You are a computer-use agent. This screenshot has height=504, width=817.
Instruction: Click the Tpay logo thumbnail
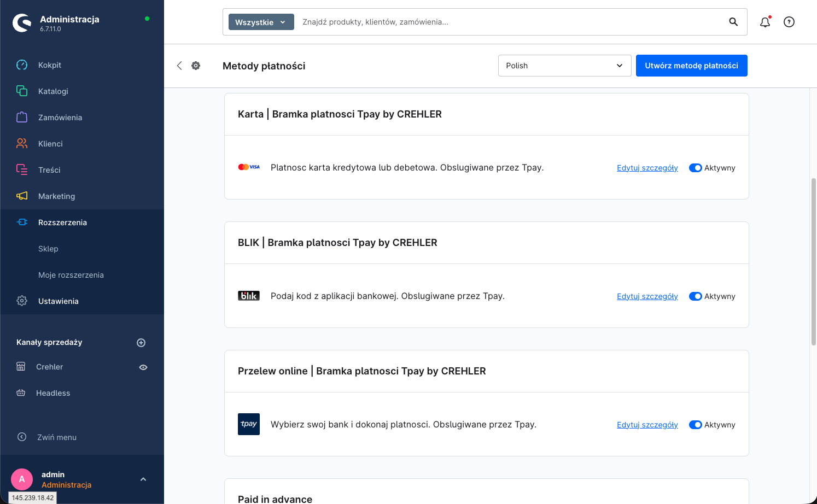pyautogui.click(x=249, y=424)
